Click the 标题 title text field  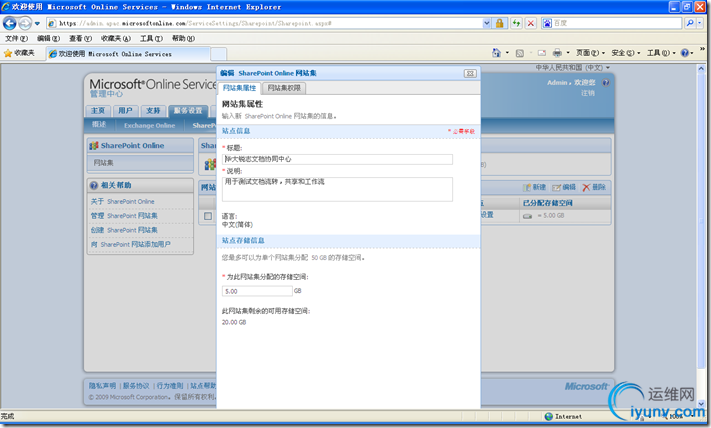[337, 159]
